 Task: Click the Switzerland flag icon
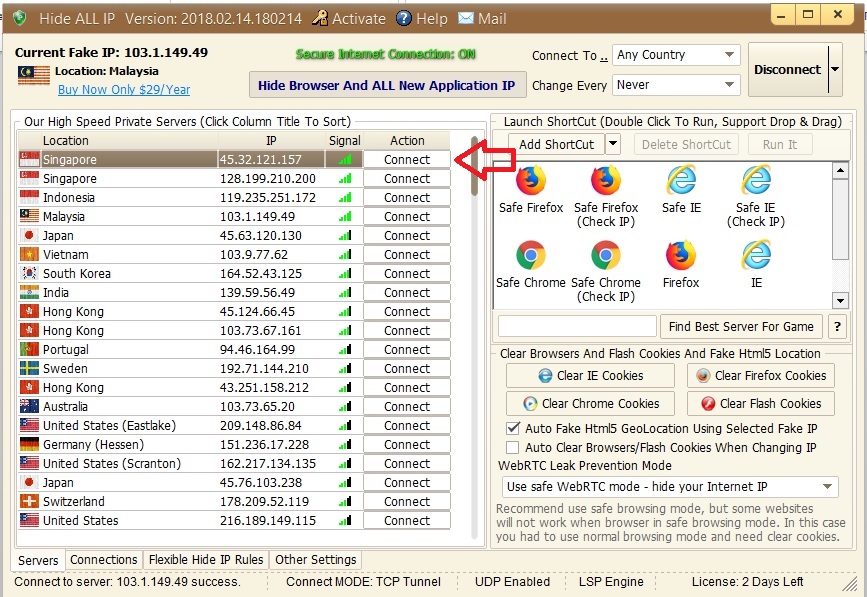click(x=29, y=501)
